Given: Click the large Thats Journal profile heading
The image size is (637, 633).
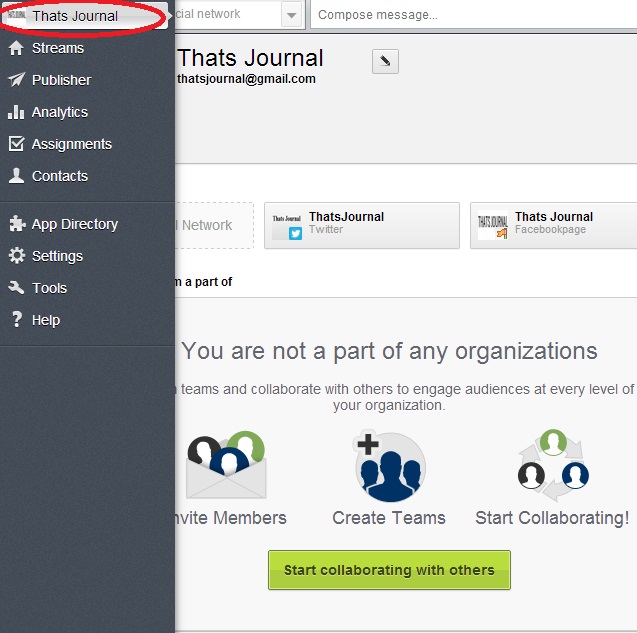Looking at the screenshot, I should pyautogui.click(x=251, y=58).
